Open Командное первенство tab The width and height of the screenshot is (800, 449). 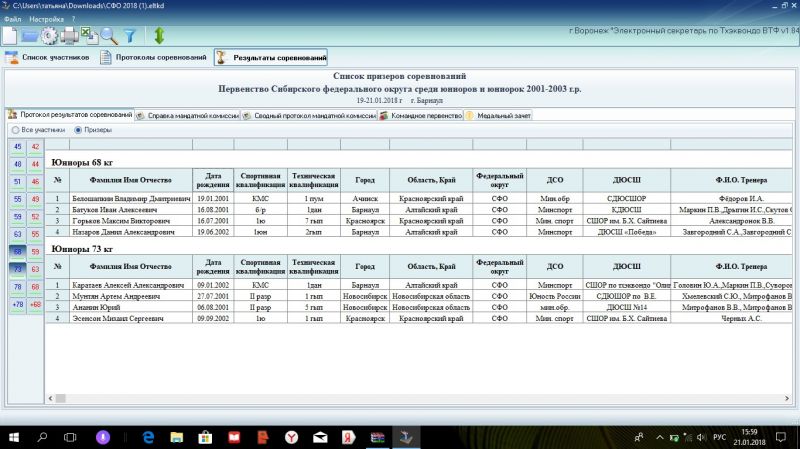point(420,115)
